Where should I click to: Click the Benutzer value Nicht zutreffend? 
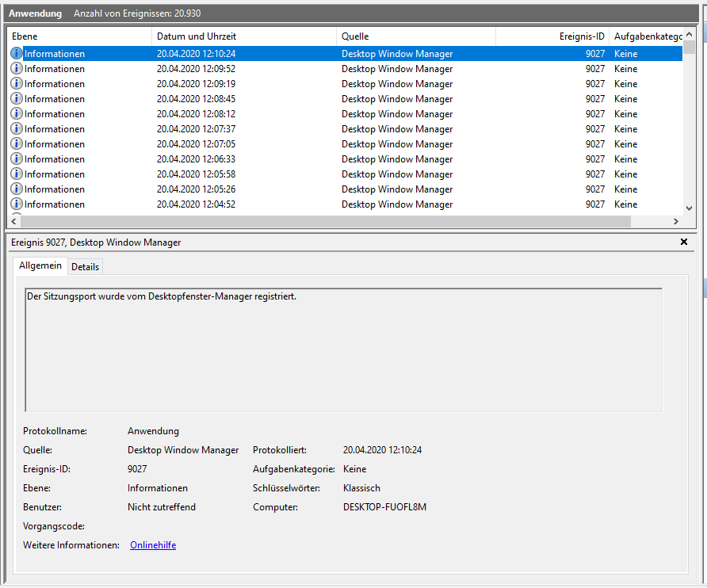(162, 507)
